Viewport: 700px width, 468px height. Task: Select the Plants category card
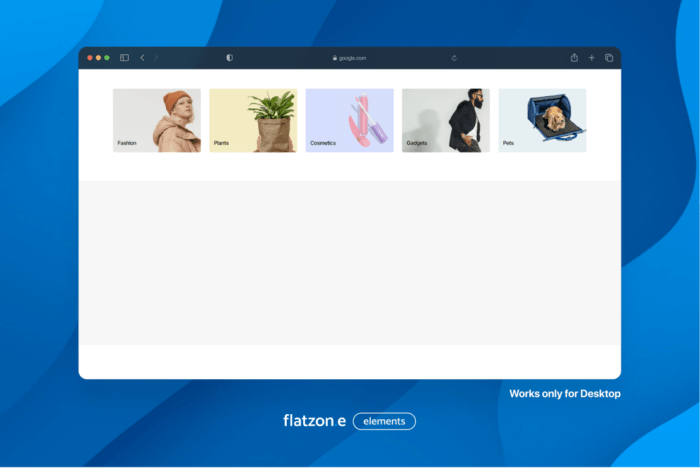[x=253, y=120]
